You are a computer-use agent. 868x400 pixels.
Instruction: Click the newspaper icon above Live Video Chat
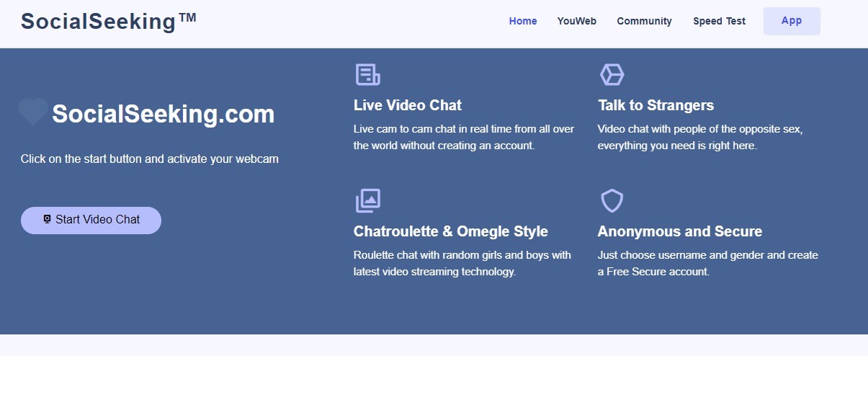[x=367, y=74]
